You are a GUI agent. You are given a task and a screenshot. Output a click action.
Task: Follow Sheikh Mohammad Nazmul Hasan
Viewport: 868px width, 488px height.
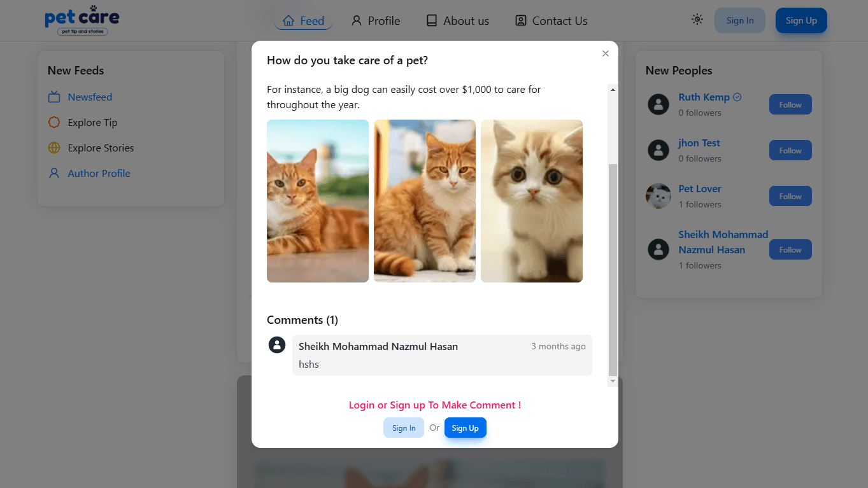[x=790, y=249]
